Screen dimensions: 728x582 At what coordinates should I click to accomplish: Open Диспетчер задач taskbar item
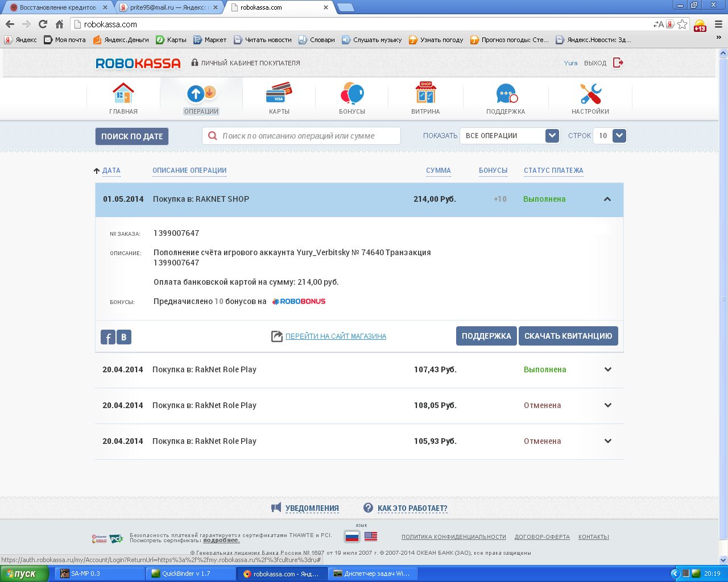[373, 573]
